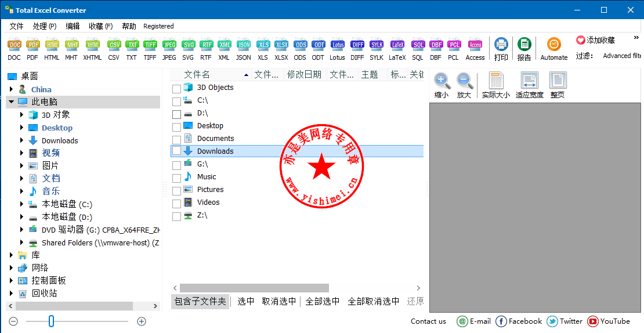This screenshot has height=333, width=644.
Task: Choose PDF output format
Action: [x=32, y=49]
